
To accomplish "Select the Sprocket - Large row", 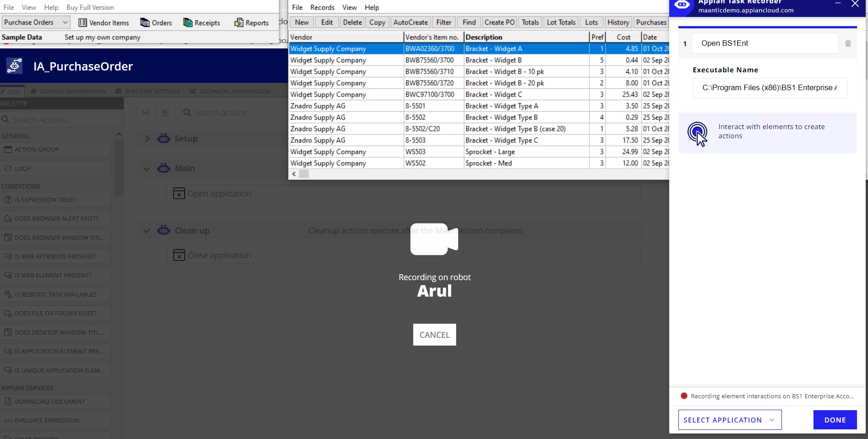I will [479, 152].
